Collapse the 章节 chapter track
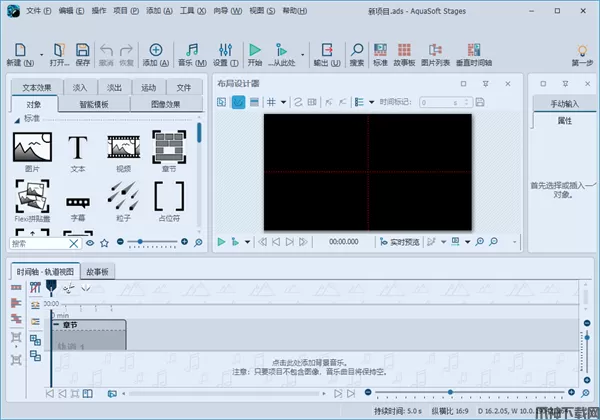The width and height of the screenshot is (600, 420). 56,322
